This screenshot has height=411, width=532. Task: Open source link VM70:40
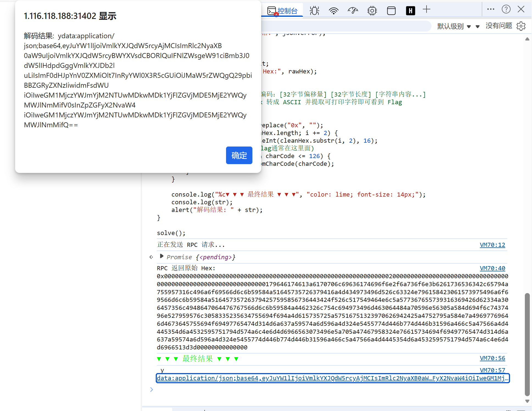[492, 268]
